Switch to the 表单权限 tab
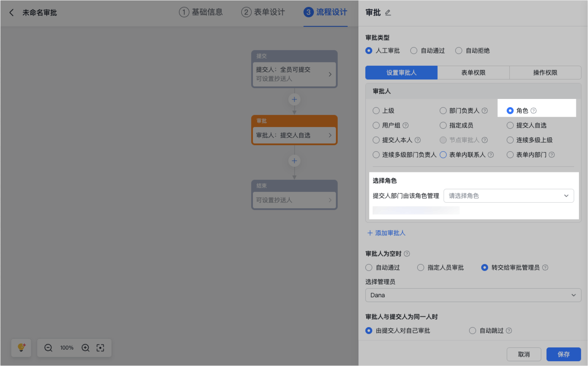Viewport: 588px width, 366px height. coord(473,73)
